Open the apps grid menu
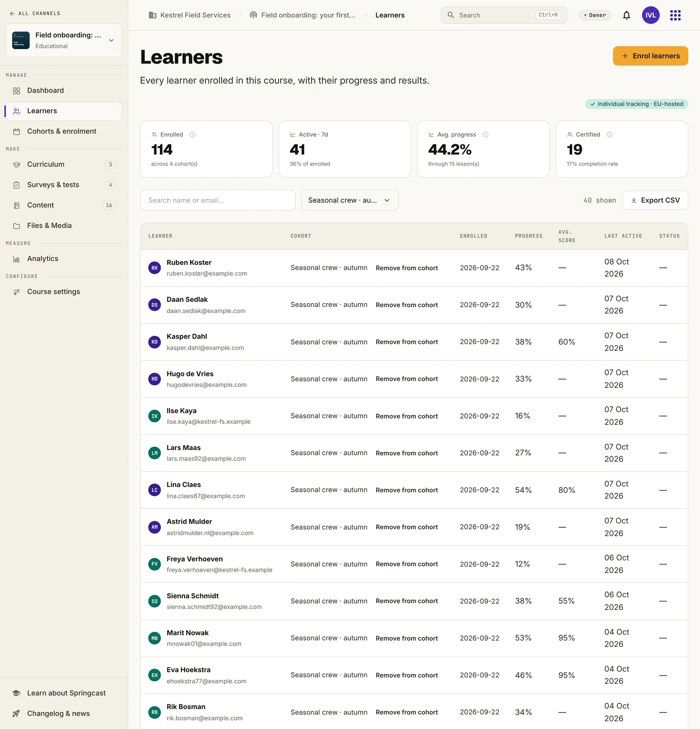Screen dimensions: 700x729 click(675, 15)
